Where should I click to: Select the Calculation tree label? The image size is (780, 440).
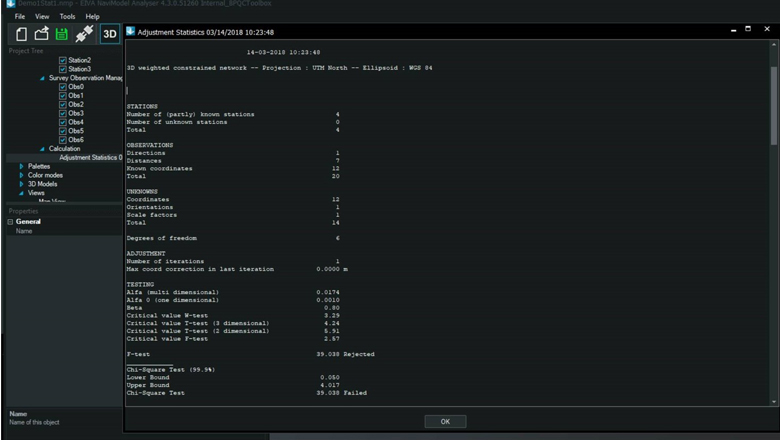coord(64,149)
